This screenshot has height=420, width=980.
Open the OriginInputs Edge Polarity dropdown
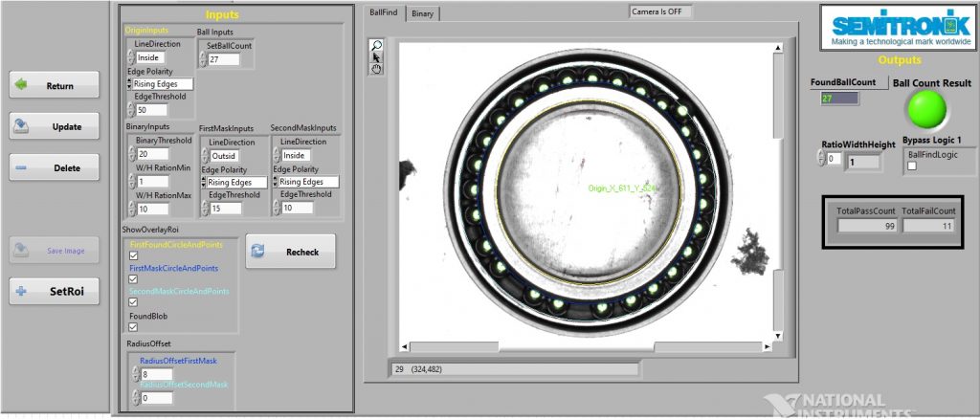[x=130, y=84]
